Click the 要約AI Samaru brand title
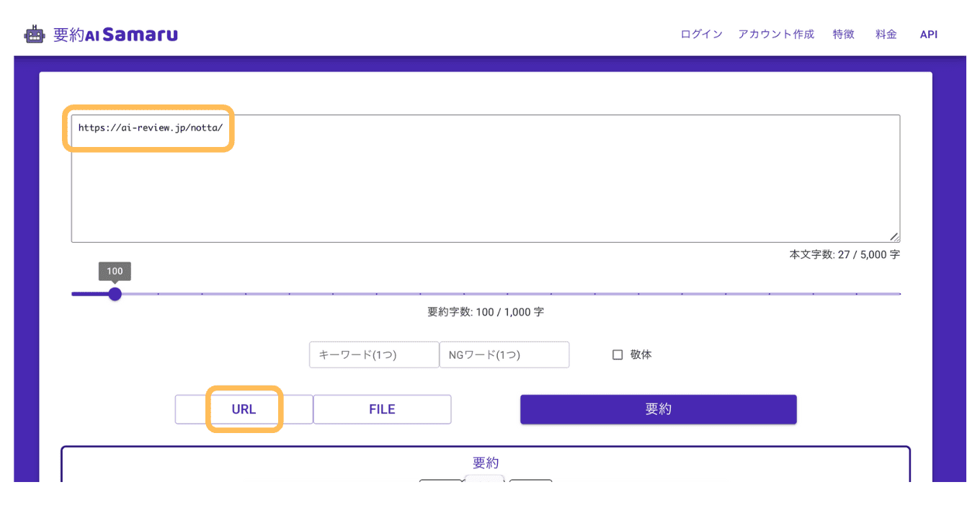This screenshot has width=980, height=513. point(115,34)
